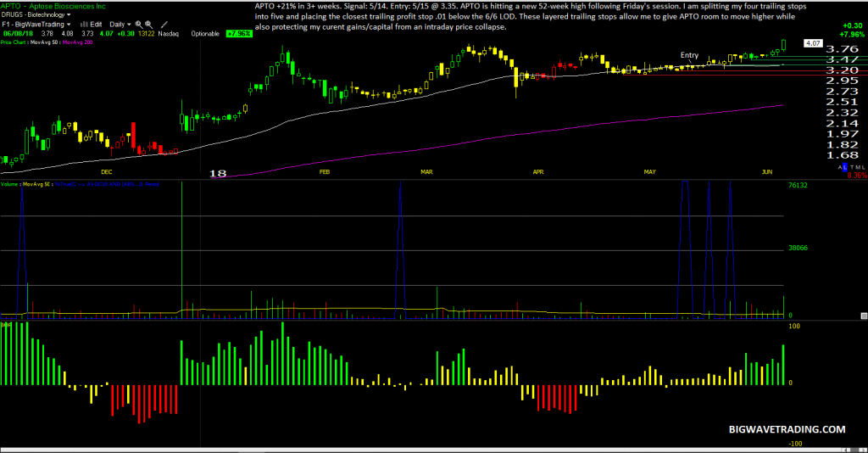Click the small square icon at the volume pane's right edge

(x=864, y=316)
